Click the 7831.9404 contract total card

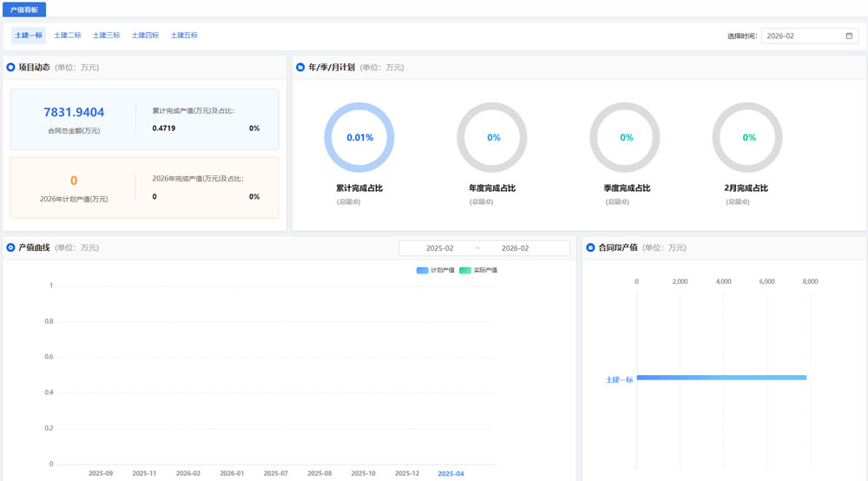pos(74,119)
